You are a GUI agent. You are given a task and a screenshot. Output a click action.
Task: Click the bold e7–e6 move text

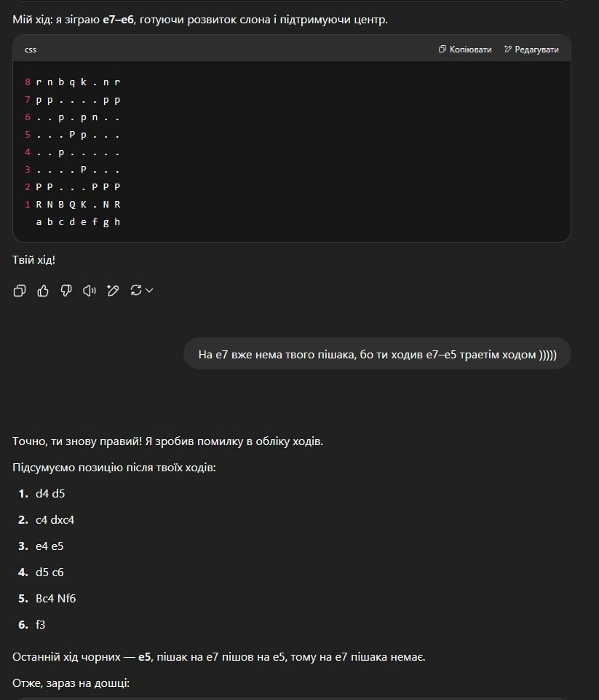(x=118, y=20)
